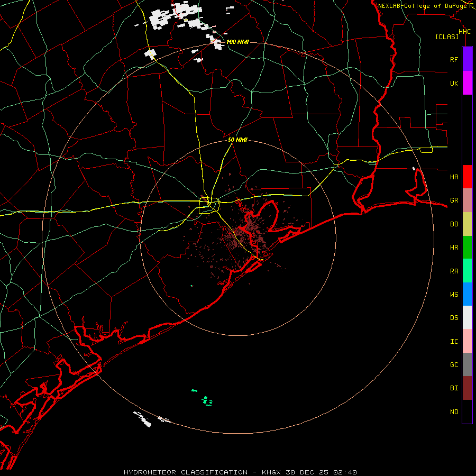Click the KHGX station identifier
Image resolution: width=476 pixels, height=476 pixels.
pyautogui.click(x=271, y=472)
